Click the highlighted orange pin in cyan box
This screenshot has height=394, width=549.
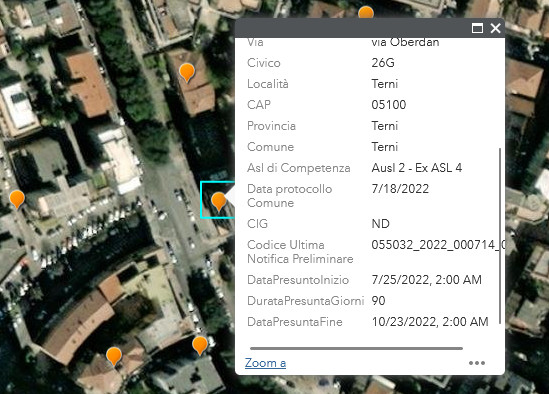coord(219,201)
